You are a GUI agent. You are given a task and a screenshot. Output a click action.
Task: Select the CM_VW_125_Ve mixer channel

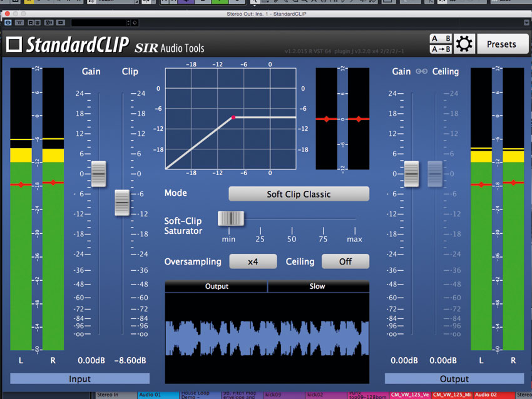point(410,395)
